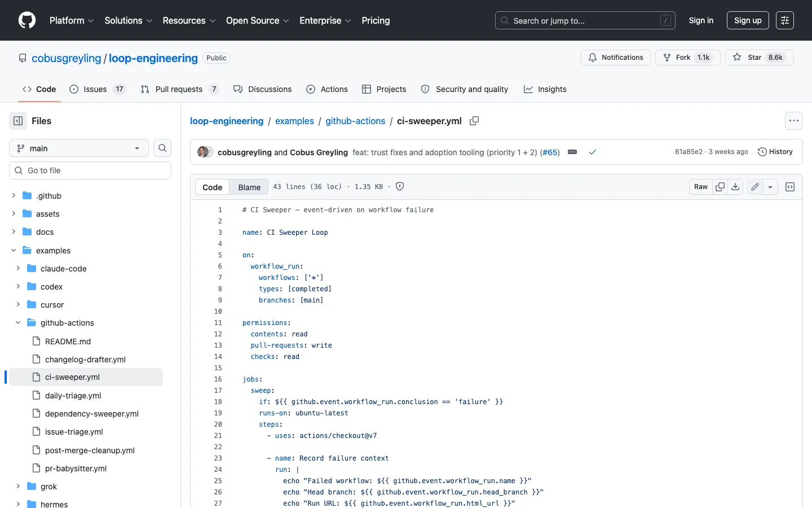Expand the assets folder

[14, 214]
